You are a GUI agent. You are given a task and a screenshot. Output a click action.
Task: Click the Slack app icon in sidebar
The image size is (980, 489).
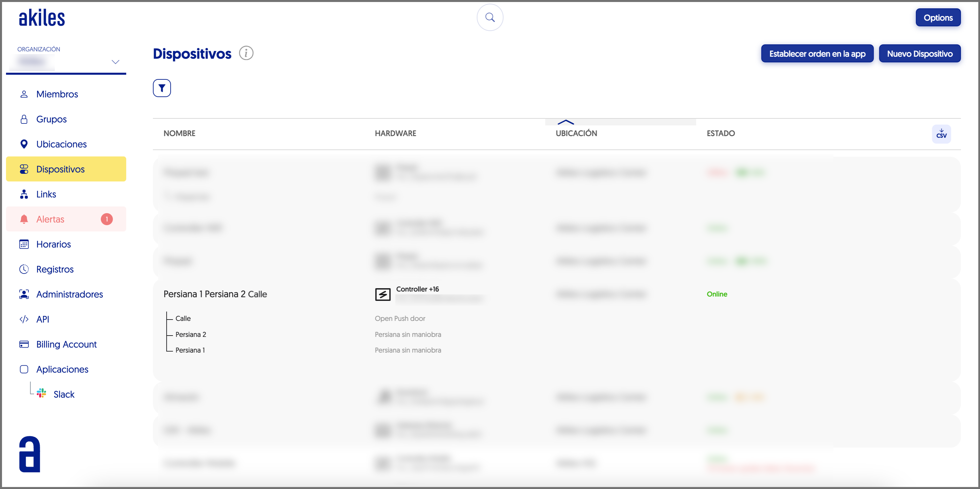click(x=41, y=393)
